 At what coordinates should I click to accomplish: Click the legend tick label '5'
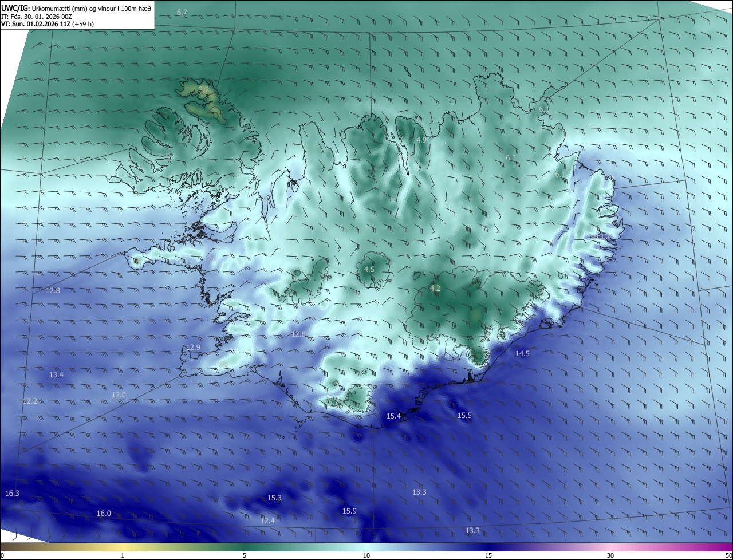coord(245,555)
